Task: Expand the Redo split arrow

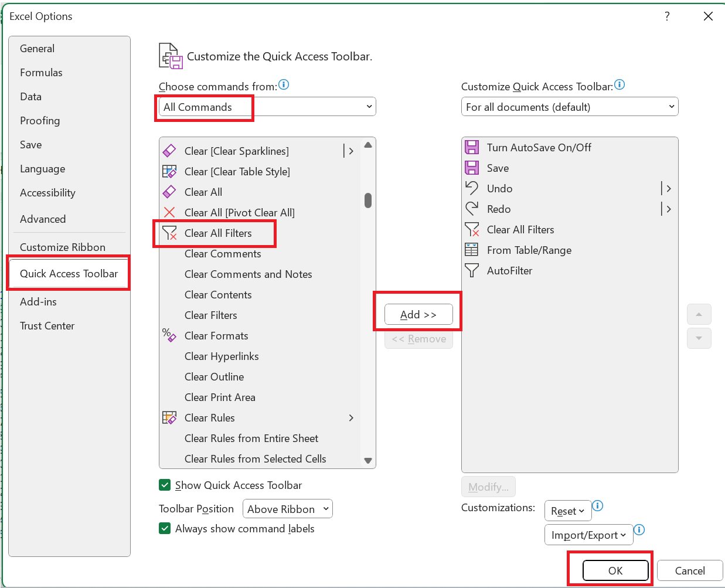Action: (x=668, y=209)
